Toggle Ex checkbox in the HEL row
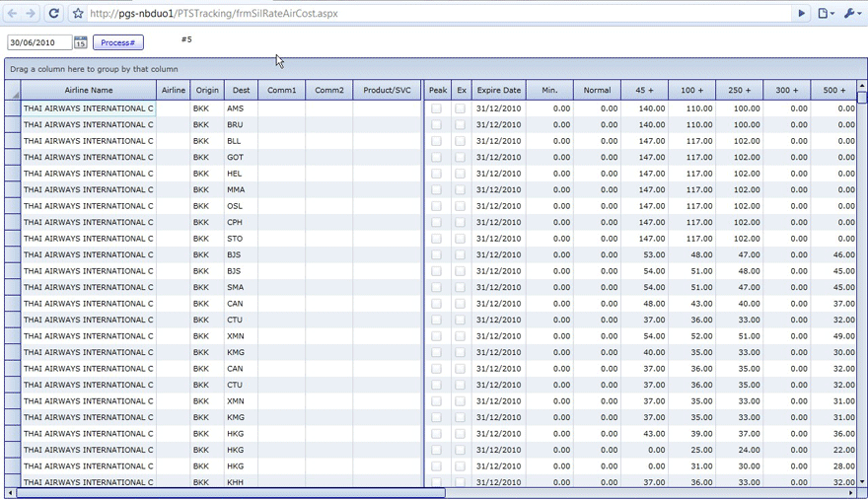This screenshot has width=868, height=500. (460, 174)
